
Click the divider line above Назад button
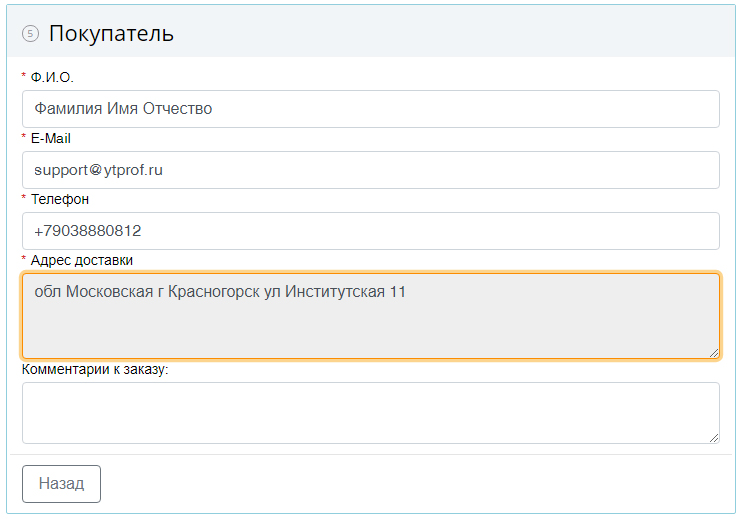(371, 455)
